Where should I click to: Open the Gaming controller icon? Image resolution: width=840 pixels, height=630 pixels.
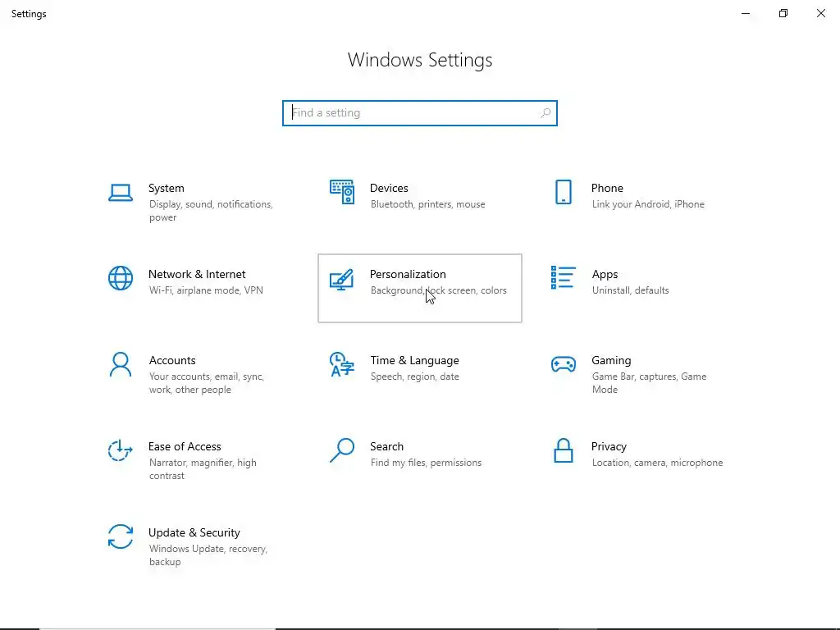pos(563,364)
